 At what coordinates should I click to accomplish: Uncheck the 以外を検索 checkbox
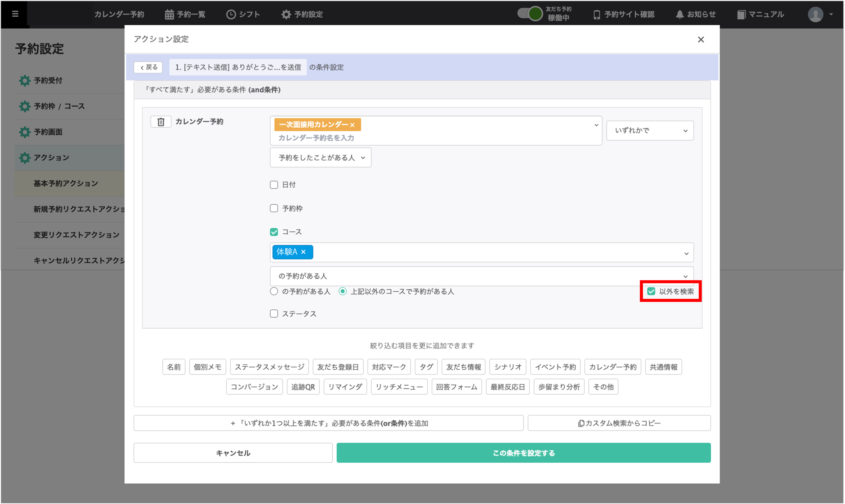coord(651,291)
